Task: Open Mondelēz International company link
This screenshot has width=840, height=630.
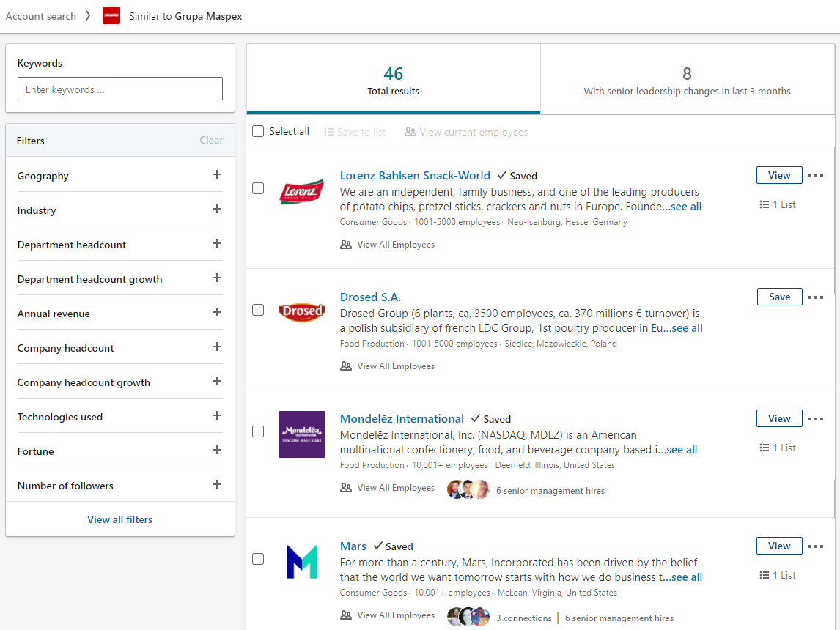Action: 402,418
